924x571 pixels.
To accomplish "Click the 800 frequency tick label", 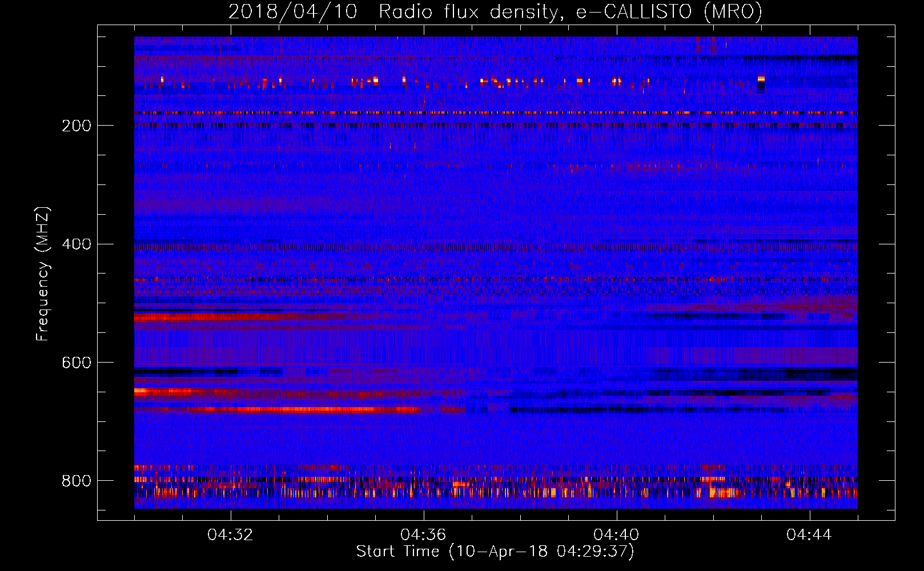I will pos(77,481).
